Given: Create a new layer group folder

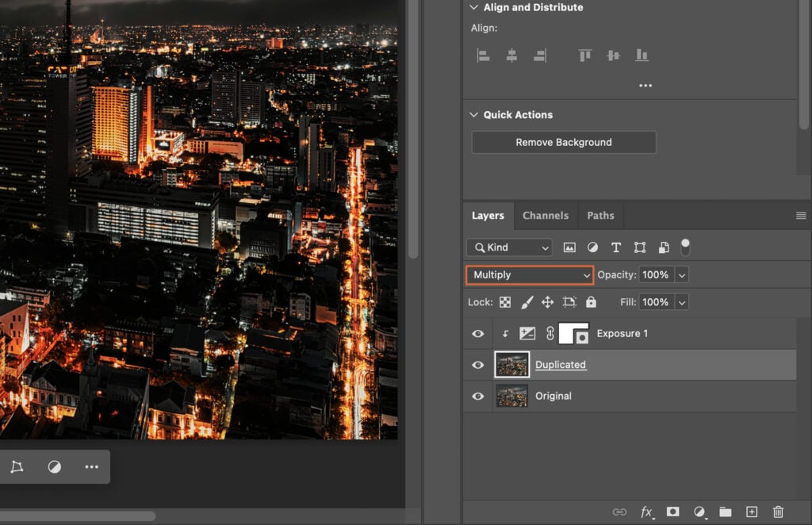Looking at the screenshot, I should (x=725, y=512).
